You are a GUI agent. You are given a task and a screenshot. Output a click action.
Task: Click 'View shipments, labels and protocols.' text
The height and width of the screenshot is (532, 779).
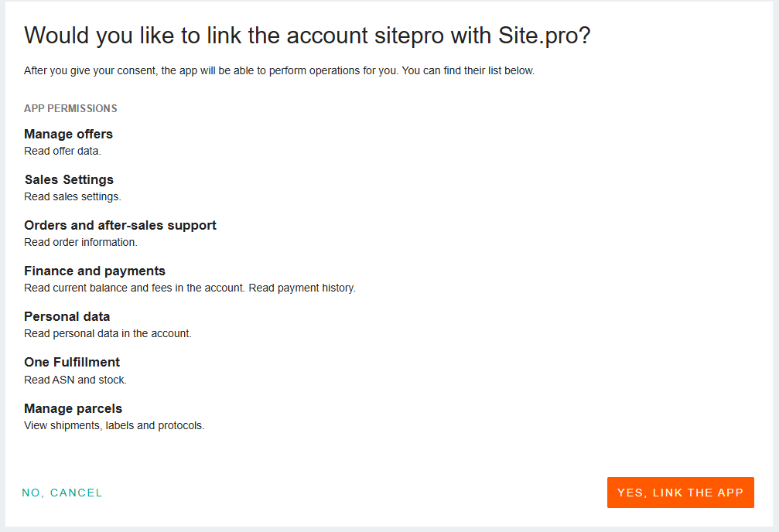coord(114,425)
